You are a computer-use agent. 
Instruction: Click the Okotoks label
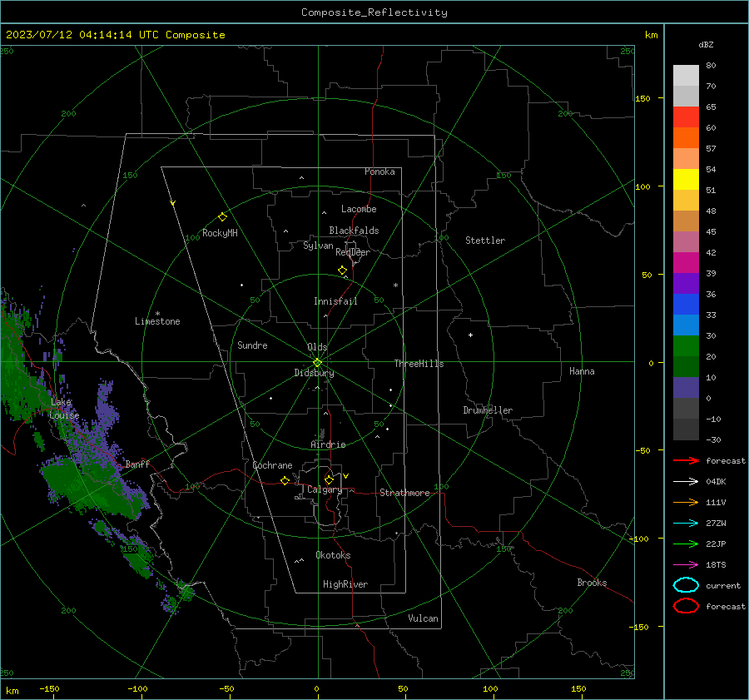click(333, 555)
